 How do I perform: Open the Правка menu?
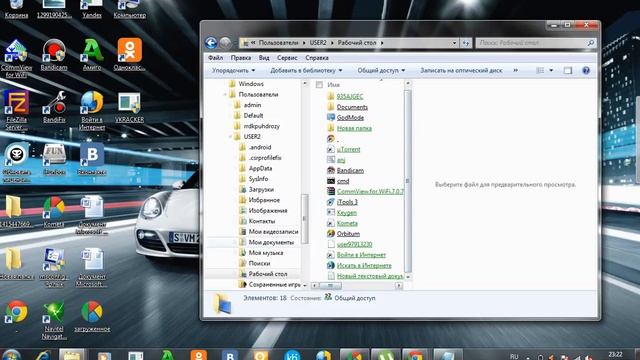[240, 58]
